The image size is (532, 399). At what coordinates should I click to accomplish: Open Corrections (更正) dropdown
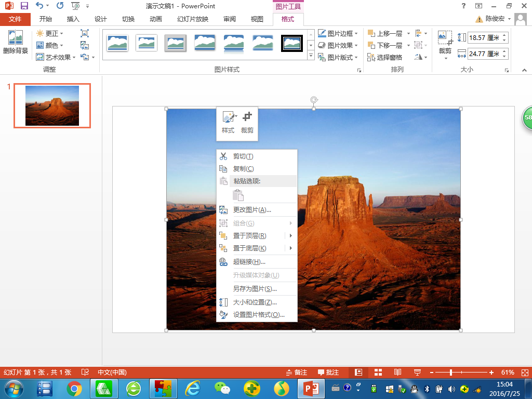point(50,33)
